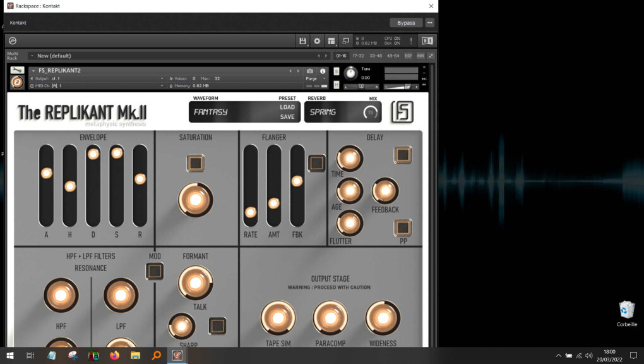Switch to the 49-64 rack page tab
Viewport: 644px width, 364px height.
pos(393,56)
